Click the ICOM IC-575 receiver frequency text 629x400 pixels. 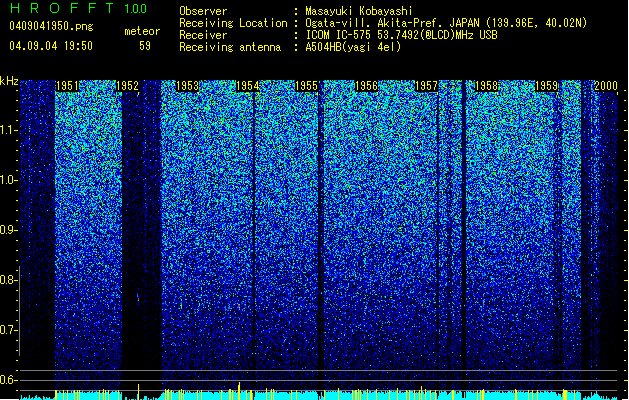[x=401, y=35]
